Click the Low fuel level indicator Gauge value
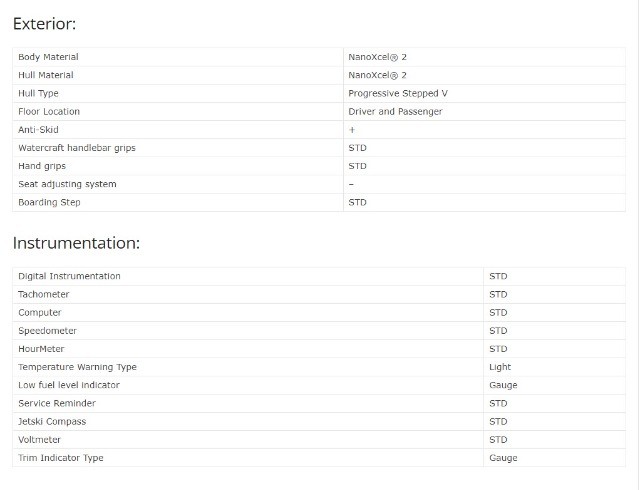This screenshot has height=490, width=640. [x=503, y=385]
